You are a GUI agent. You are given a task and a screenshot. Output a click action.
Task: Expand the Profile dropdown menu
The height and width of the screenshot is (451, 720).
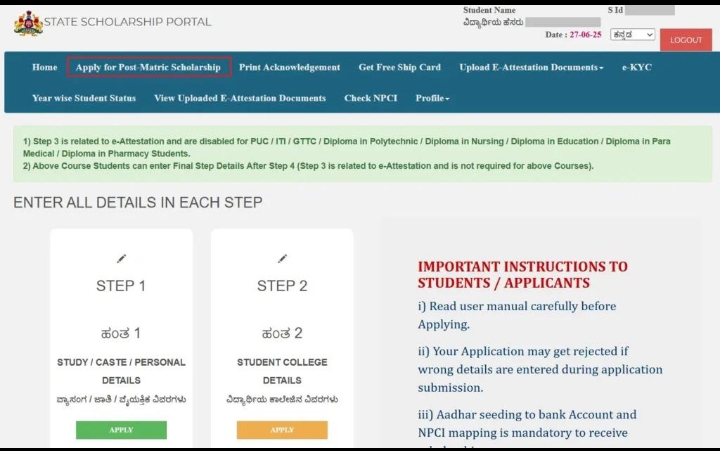[x=432, y=98]
